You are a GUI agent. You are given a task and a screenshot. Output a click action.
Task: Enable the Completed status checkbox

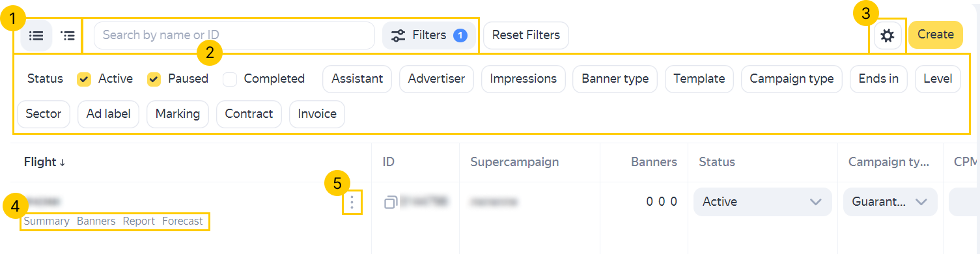[229, 79]
